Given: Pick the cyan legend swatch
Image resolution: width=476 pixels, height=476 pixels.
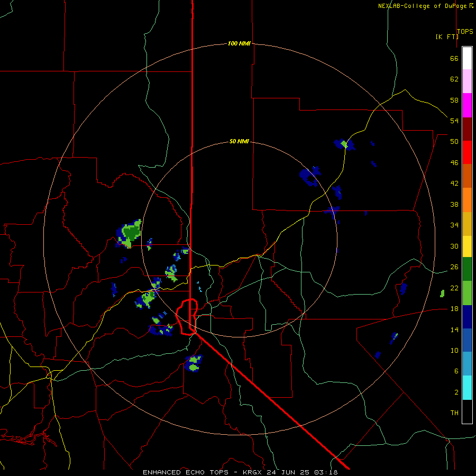Looking at the screenshot, I should click(x=467, y=388).
